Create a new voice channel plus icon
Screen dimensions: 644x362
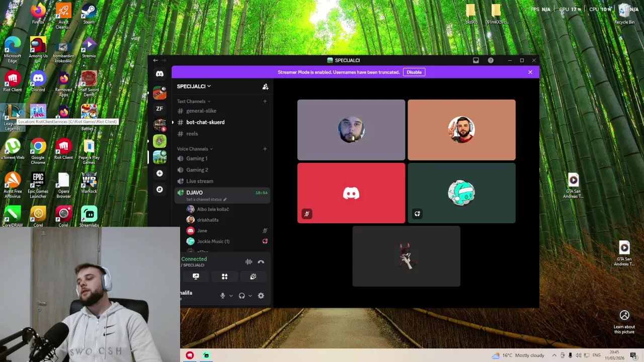pos(265,149)
